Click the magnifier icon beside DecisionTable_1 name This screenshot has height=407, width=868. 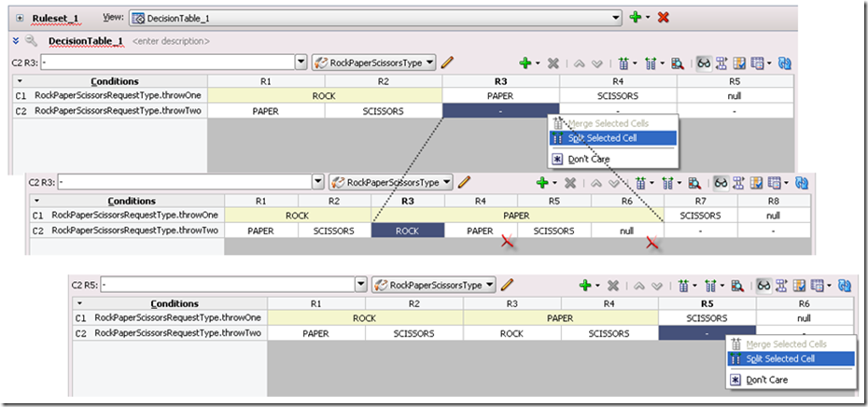click(x=31, y=40)
